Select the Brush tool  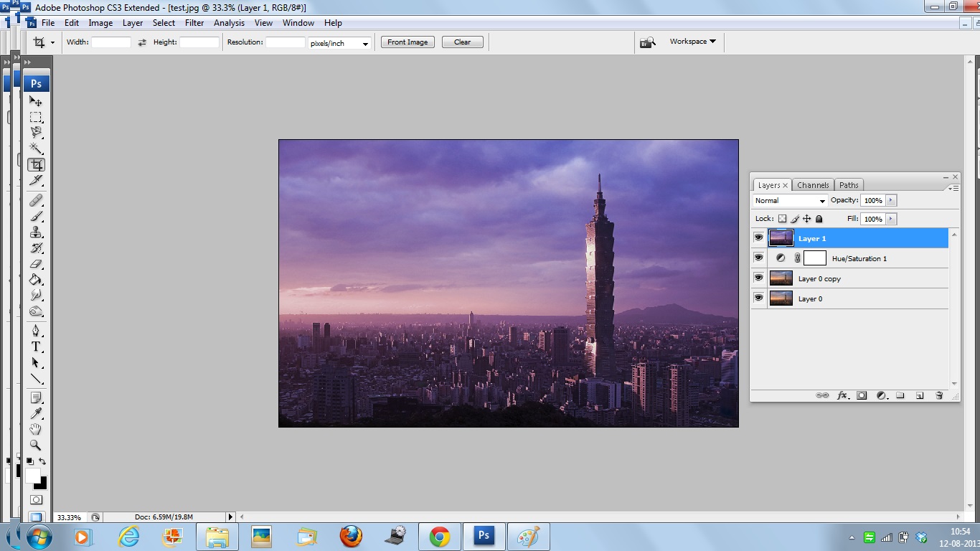(x=36, y=216)
